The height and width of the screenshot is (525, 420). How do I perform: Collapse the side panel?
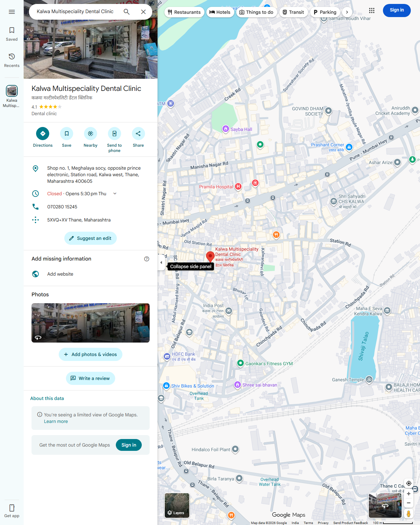161,262
